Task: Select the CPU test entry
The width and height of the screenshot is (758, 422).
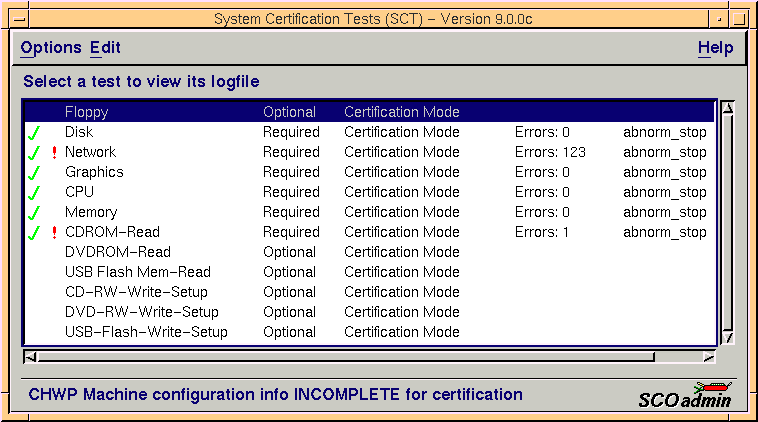Action: [369, 192]
